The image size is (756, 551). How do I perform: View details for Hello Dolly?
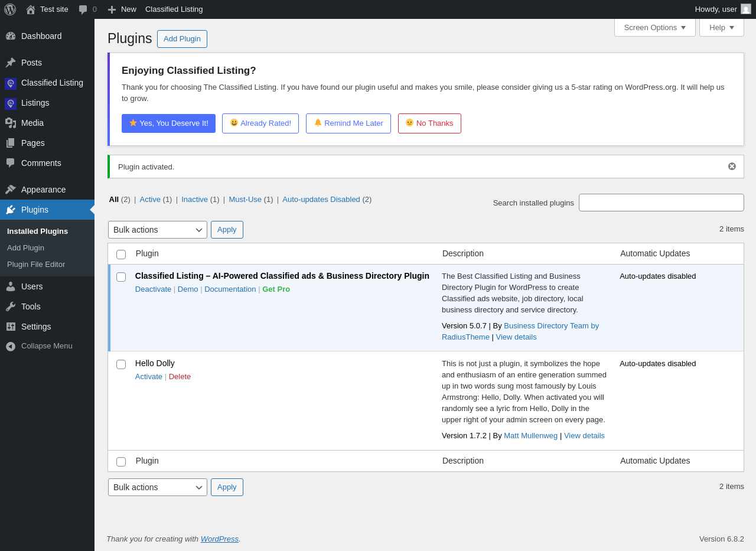coord(584,436)
